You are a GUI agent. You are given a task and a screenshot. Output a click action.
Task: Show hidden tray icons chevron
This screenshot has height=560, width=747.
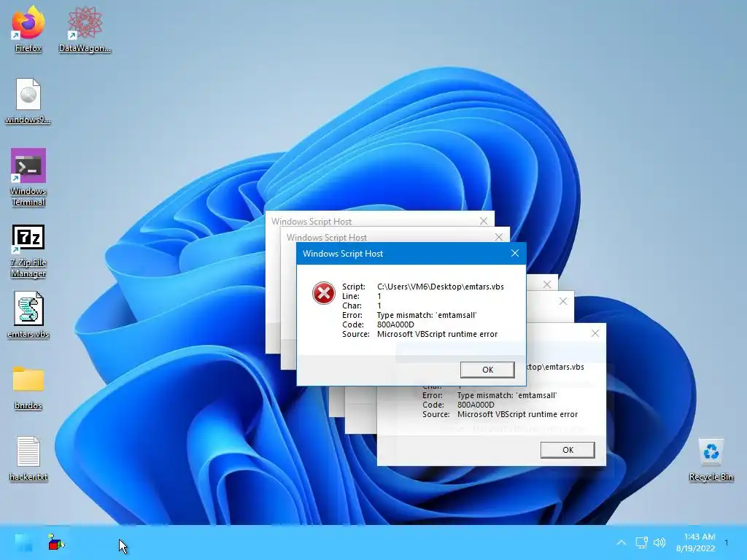622,542
